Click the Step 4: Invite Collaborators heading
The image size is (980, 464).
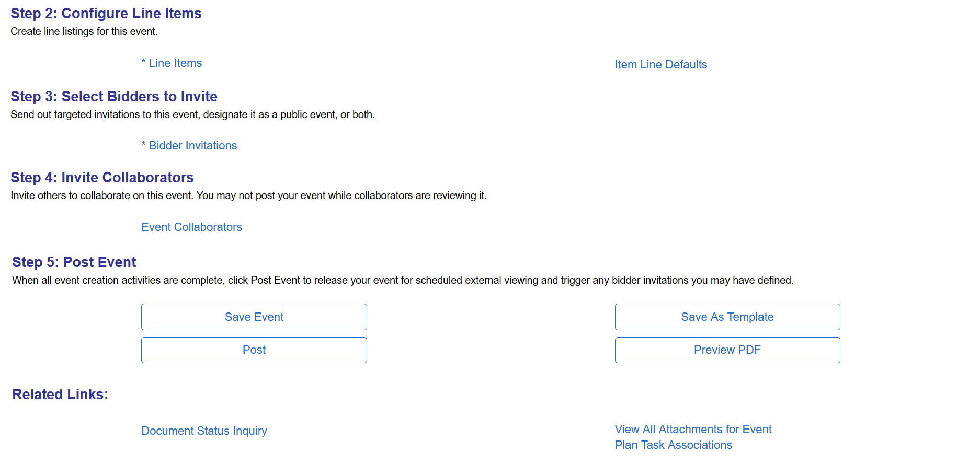(102, 178)
